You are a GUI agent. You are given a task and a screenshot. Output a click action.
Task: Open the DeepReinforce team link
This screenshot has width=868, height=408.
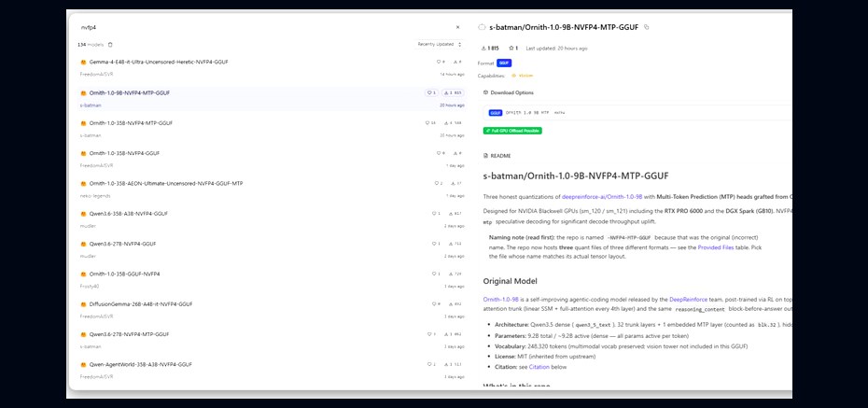coord(688,299)
